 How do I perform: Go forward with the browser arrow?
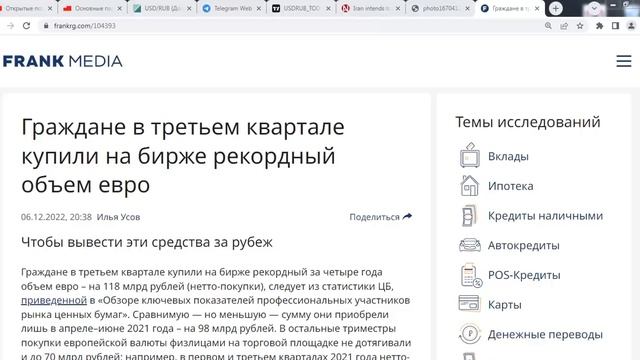click(11, 26)
